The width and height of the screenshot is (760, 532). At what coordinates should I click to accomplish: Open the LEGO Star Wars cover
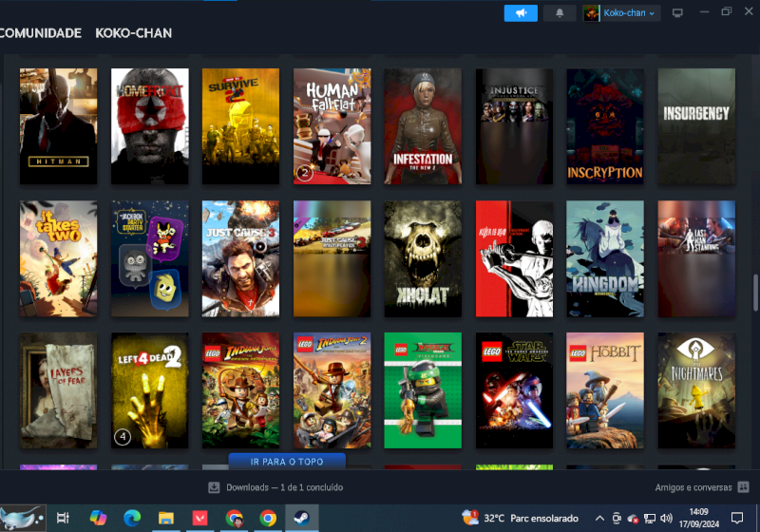[x=514, y=390]
